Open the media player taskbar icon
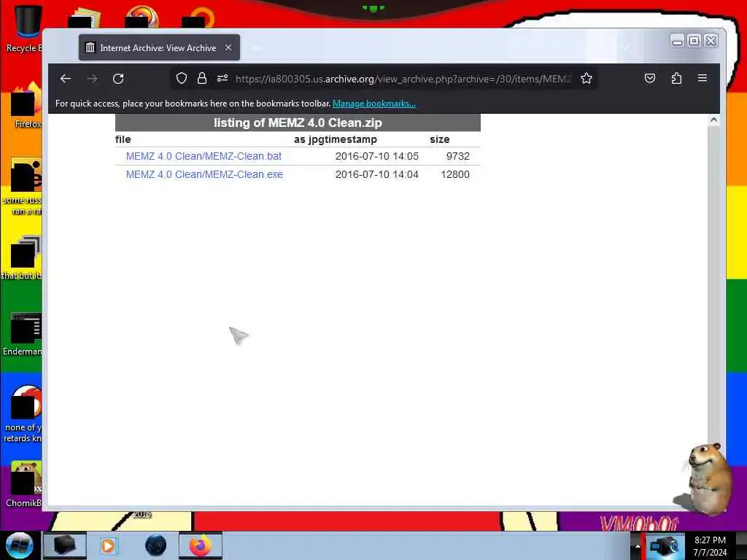 [x=108, y=545]
